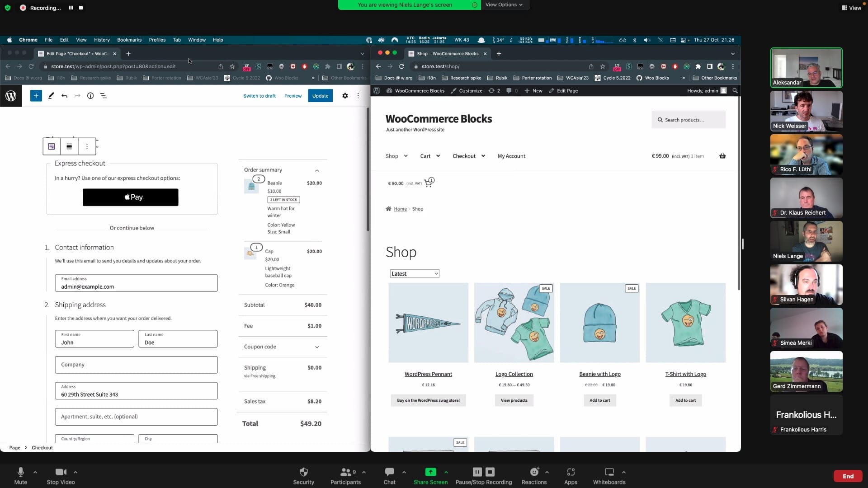The image size is (868, 488).
Task: Open the Latest sorting dropdown
Action: (414, 274)
